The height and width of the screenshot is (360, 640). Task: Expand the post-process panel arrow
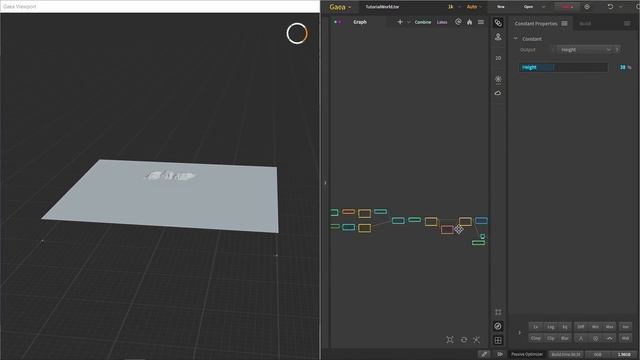[x=520, y=332]
